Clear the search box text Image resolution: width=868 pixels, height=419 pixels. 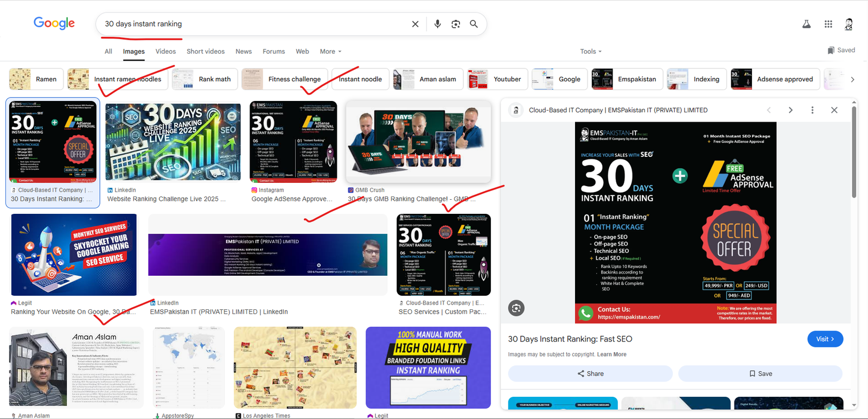tap(415, 24)
